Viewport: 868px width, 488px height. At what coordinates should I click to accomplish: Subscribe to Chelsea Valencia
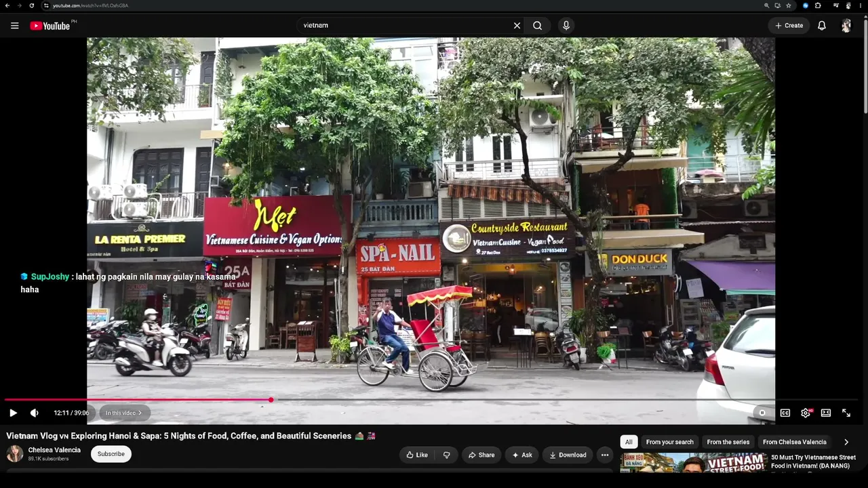click(x=111, y=454)
